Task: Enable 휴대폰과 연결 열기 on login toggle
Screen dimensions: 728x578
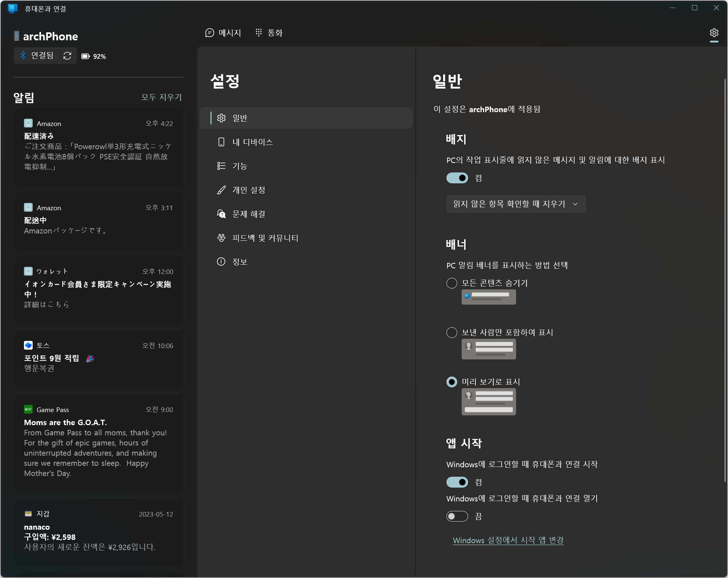Action: 457,516
